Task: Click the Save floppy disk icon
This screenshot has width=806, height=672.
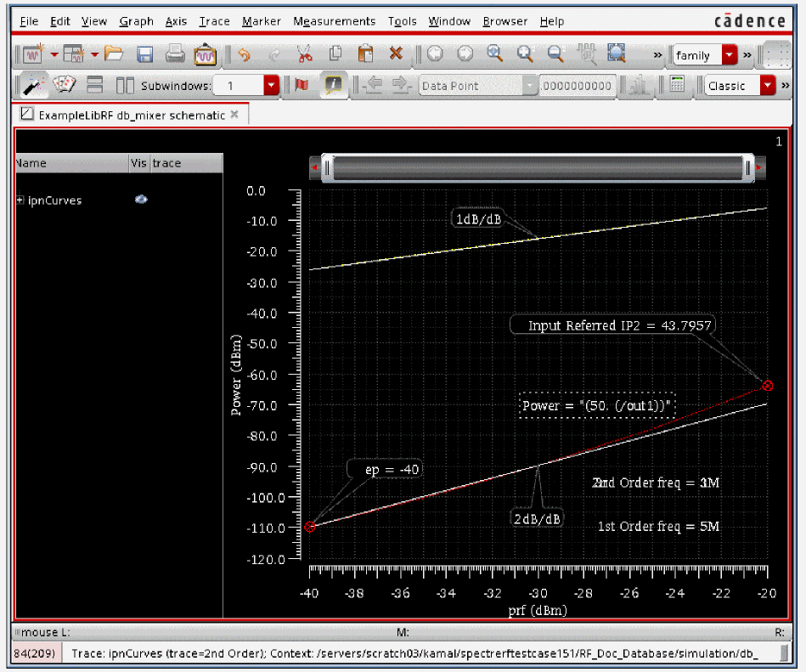Action: pos(145,54)
